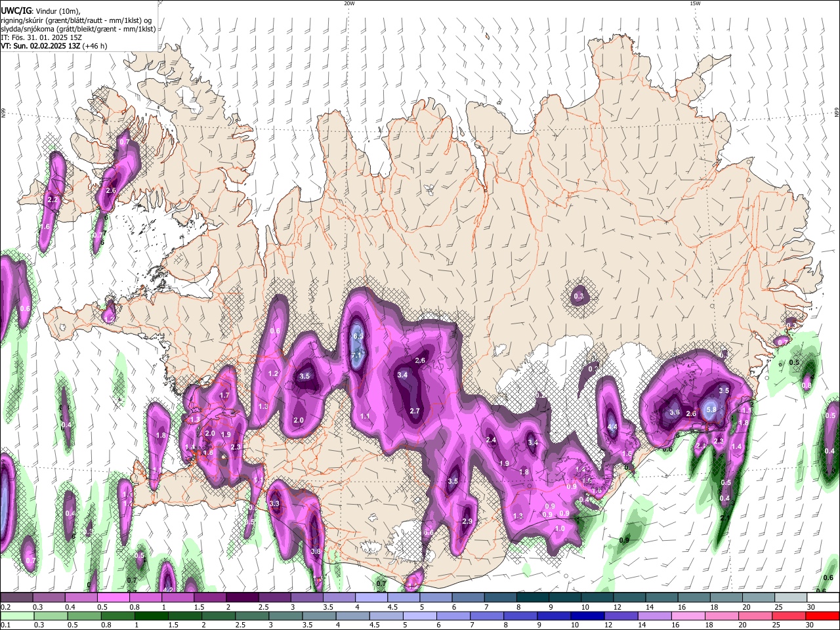The height and width of the screenshot is (630, 840).
Task: Click the 3.6 value in the southeast snow area
Action: click(x=674, y=412)
